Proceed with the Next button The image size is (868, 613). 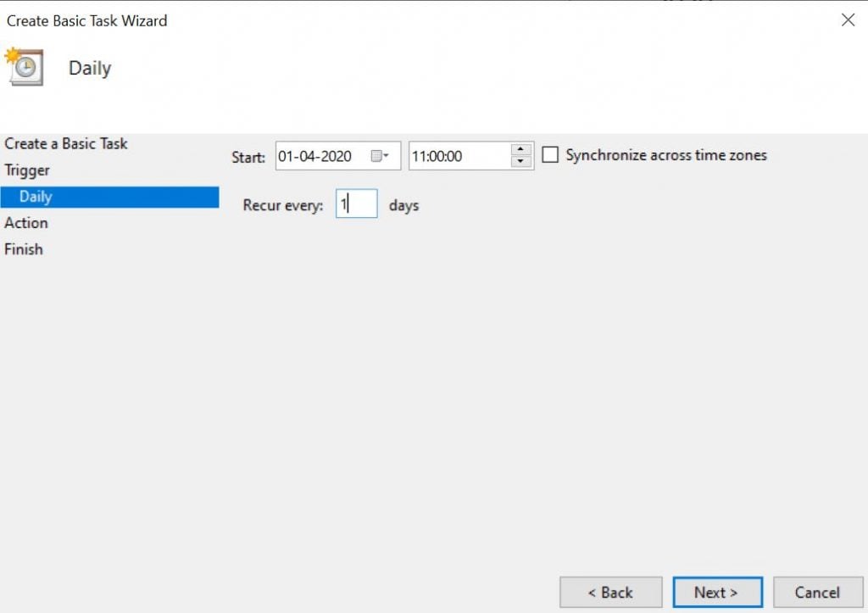click(x=717, y=593)
